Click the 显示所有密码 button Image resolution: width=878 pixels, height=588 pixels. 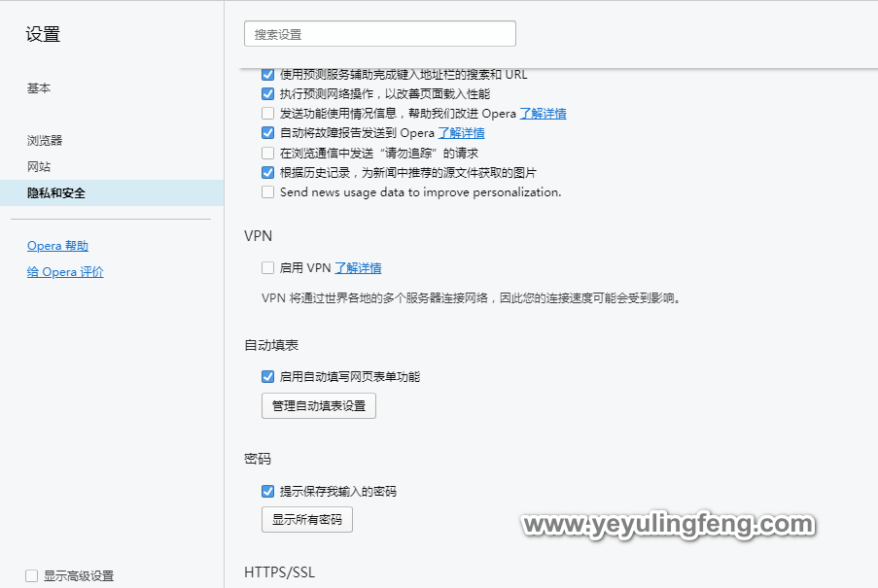(x=307, y=519)
